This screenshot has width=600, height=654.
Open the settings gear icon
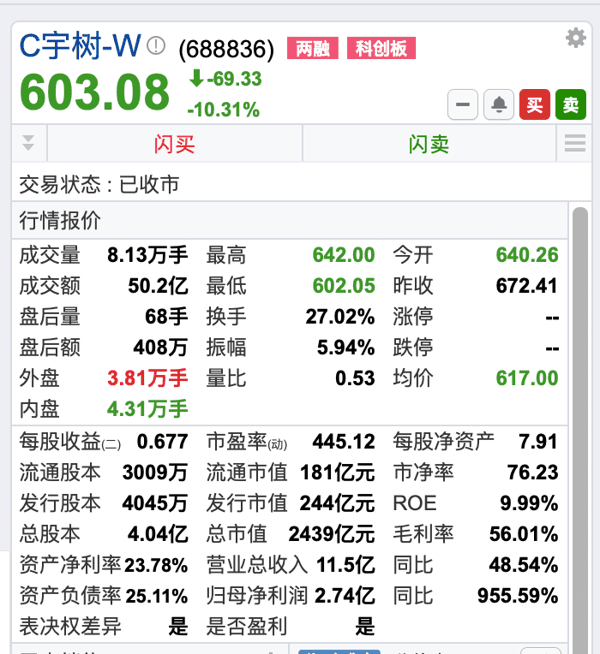click(x=576, y=38)
